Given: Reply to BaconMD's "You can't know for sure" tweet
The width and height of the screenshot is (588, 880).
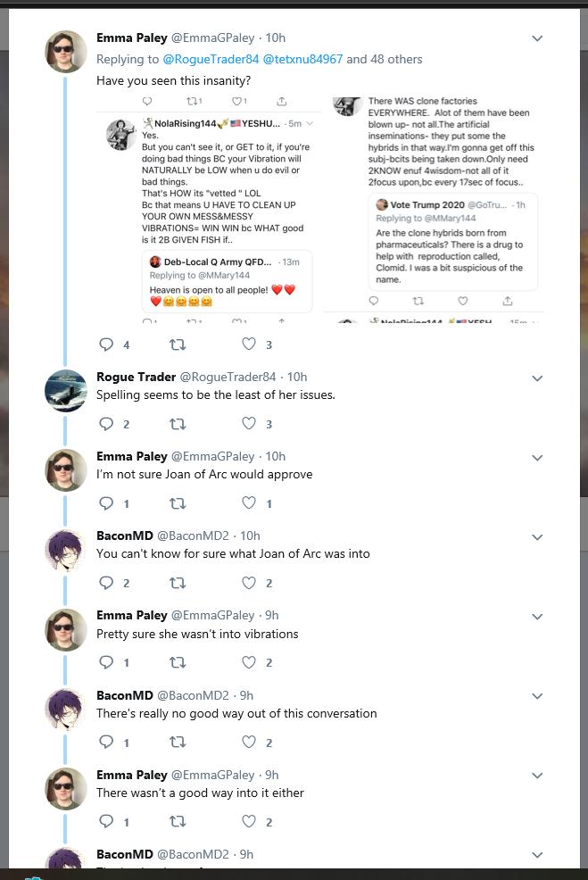Looking at the screenshot, I should 106,583.
